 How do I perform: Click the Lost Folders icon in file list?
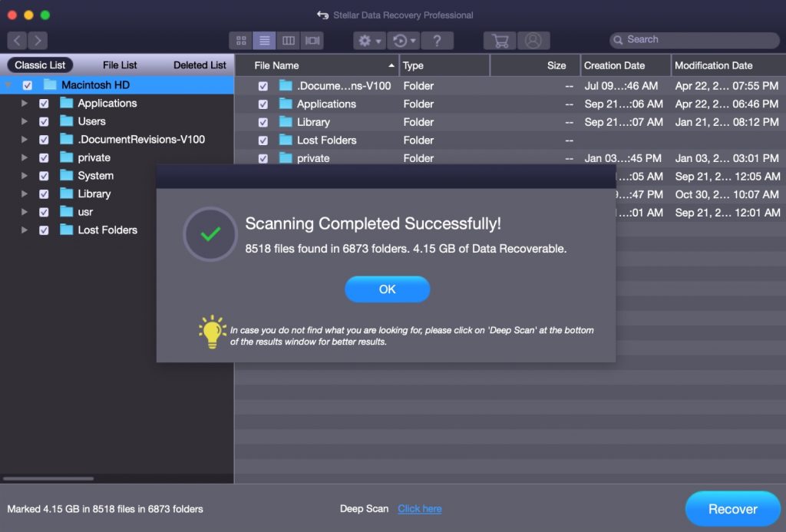pyautogui.click(x=286, y=140)
